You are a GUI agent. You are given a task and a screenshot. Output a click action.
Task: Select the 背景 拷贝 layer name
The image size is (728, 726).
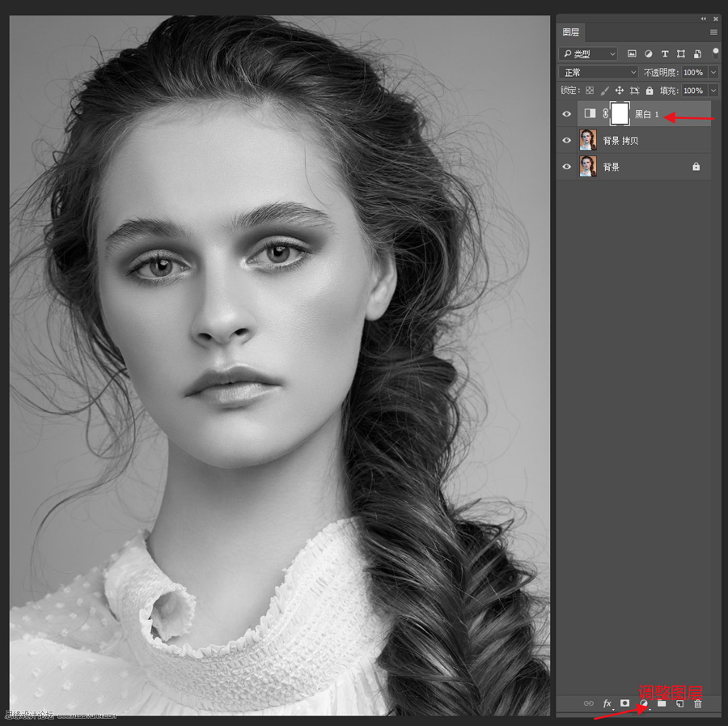tap(620, 141)
